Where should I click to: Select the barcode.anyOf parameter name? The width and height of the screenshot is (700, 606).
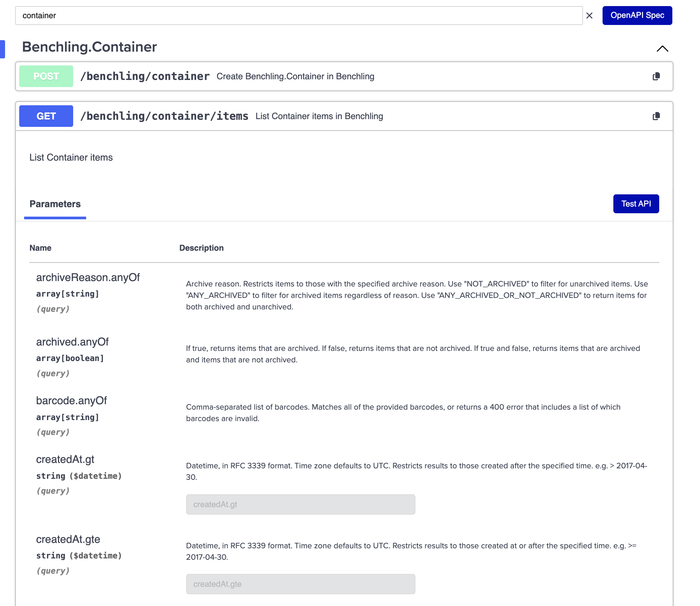(x=71, y=401)
